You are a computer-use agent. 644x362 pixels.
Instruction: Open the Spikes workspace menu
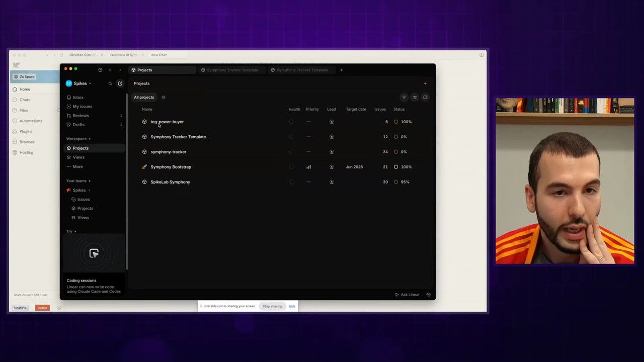tap(79, 83)
